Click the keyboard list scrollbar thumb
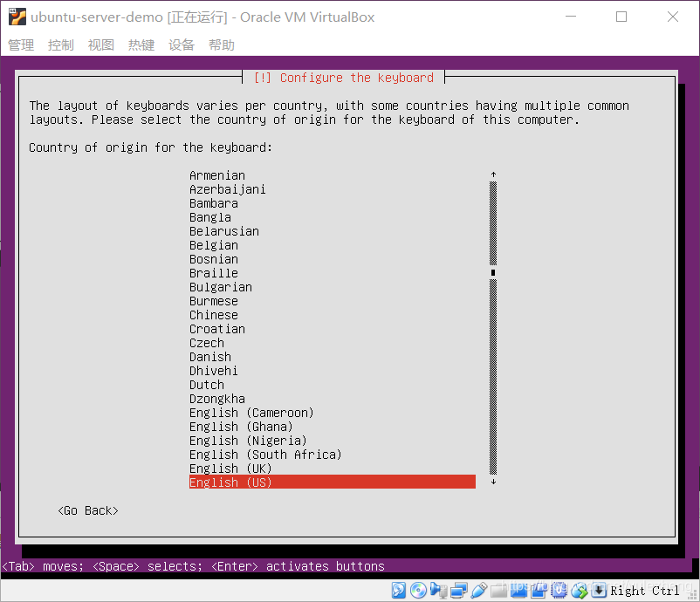 point(493,272)
